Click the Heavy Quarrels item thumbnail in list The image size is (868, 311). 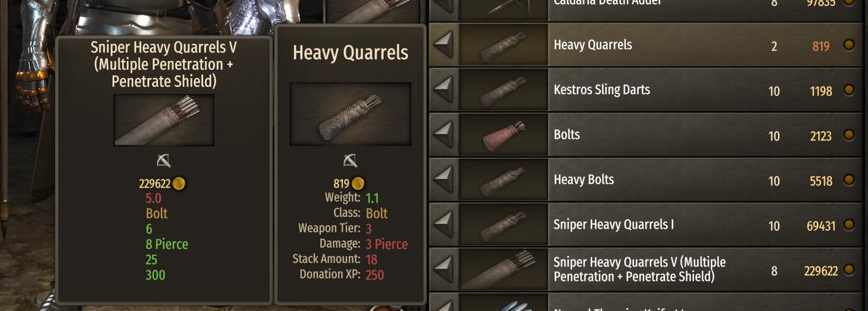[504, 45]
